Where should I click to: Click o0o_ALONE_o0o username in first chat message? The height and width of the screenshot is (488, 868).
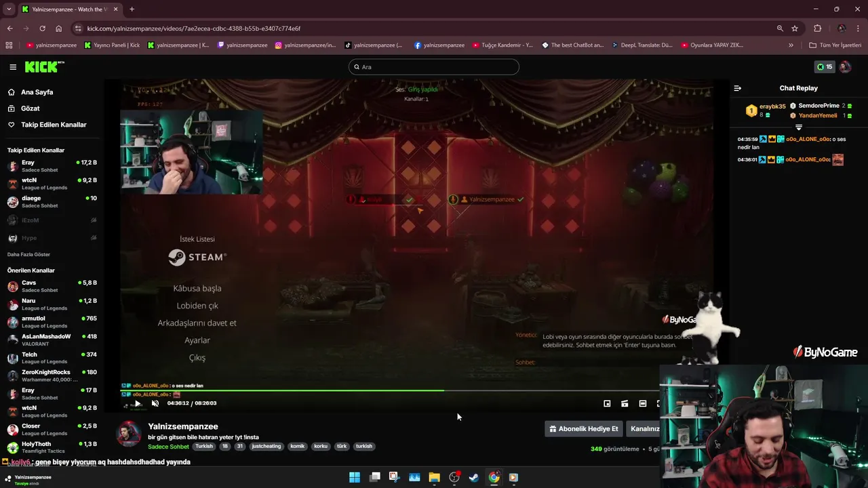coord(808,140)
